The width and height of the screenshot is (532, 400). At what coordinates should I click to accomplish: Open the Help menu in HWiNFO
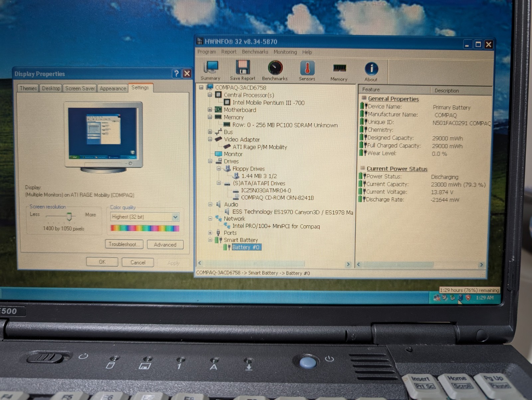(307, 52)
